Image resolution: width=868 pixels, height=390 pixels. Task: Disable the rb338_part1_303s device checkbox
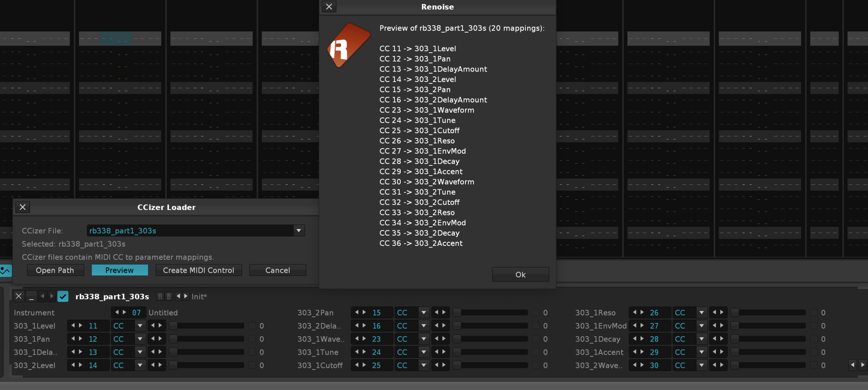tap(63, 296)
